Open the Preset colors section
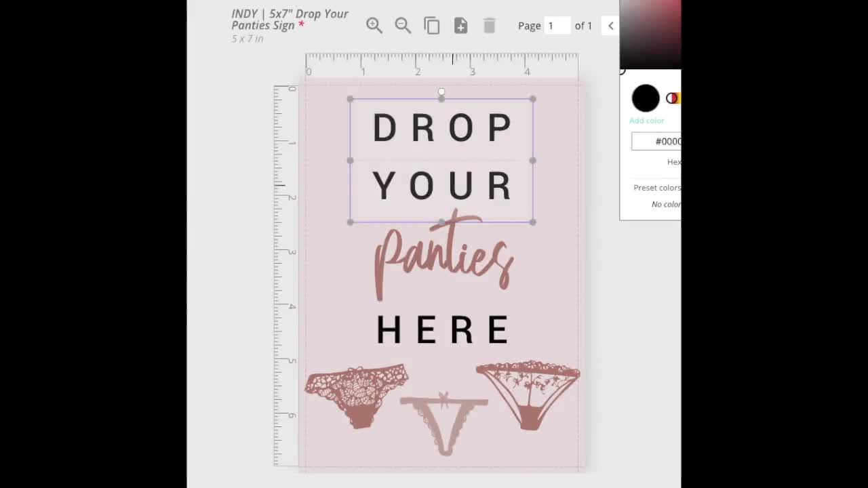The width and height of the screenshot is (868, 488). pos(656,188)
